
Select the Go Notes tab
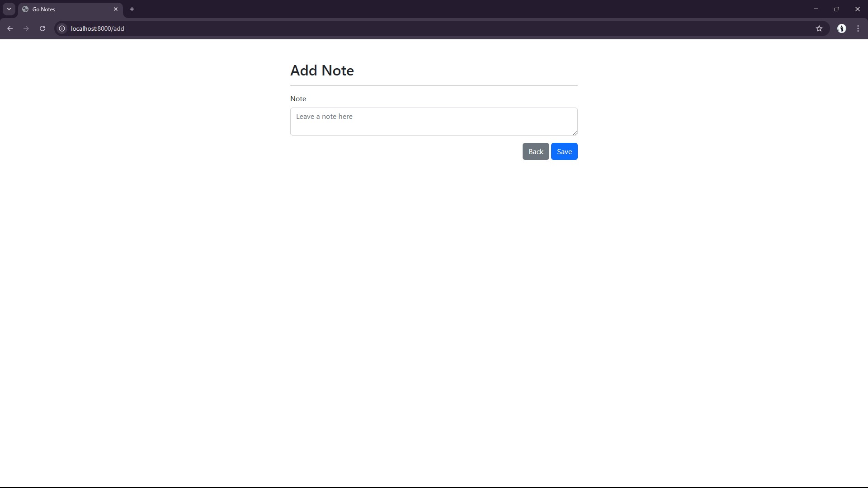click(x=71, y=9)
